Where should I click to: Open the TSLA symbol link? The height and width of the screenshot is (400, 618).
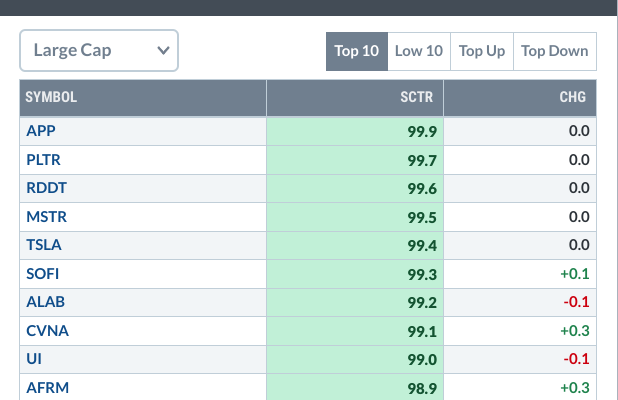pos(44,245)
